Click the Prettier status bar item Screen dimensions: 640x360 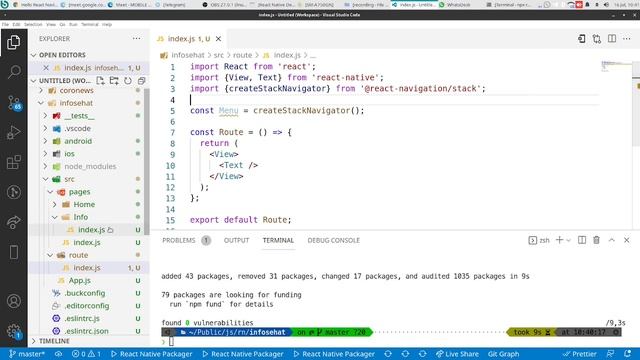click(580, 354)
